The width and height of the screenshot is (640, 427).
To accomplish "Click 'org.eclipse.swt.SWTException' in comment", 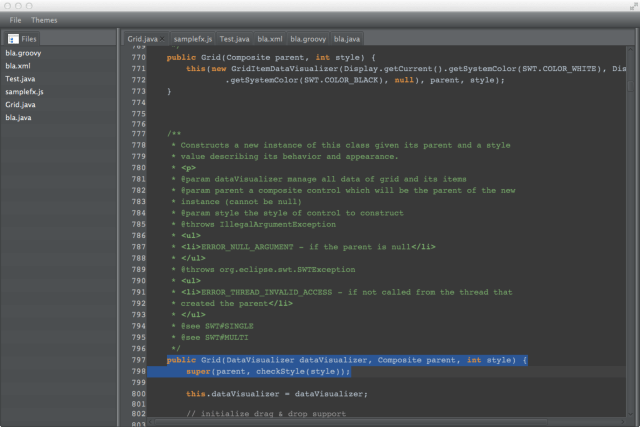I will click(x=287, y=270).
